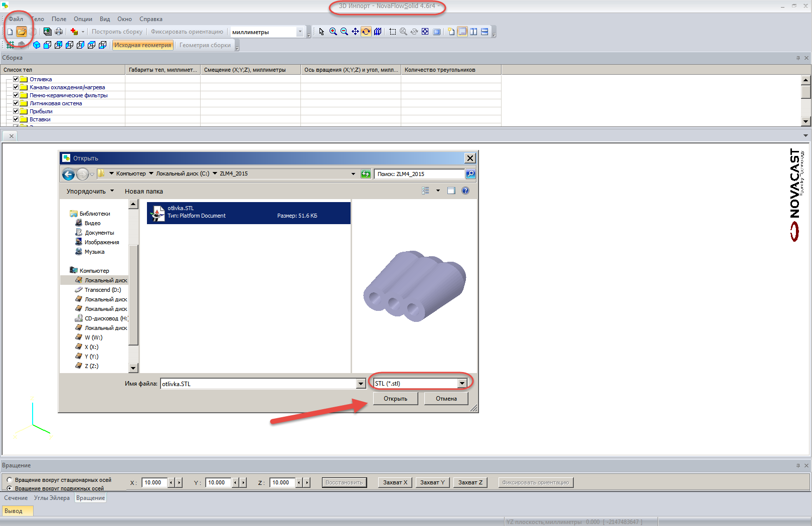Open the Вид menu
Image resolution: width=812 pixels, height=526 pixels.
click(x=105, y=19)
